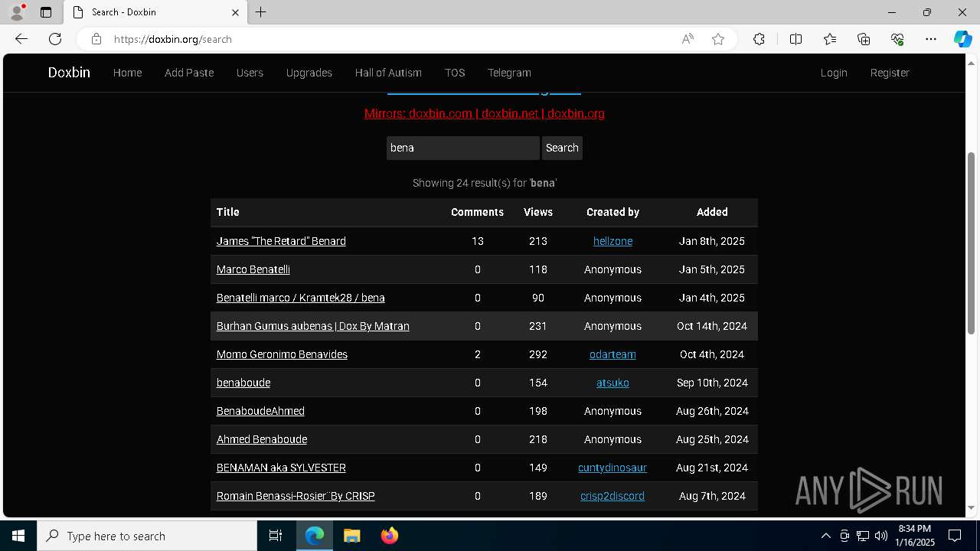Click the taskbar search box
This screenshot has height=551, width=980.
(x=147, y=536)
